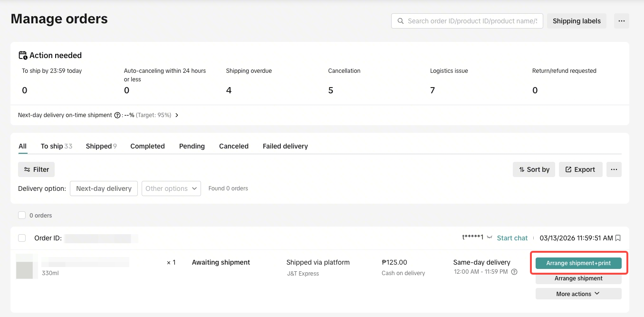Open the three-dot menu next to Shipping labels
Viewport: 644px width, 317px height.
621,21
